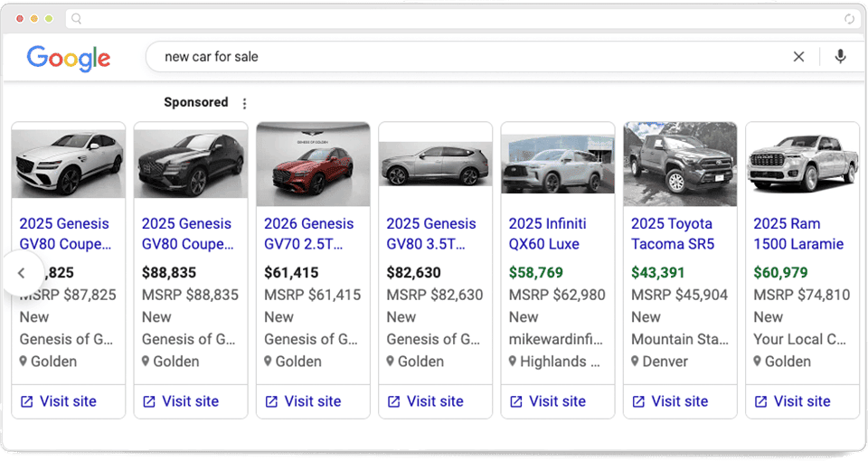This screenshot has height=461, width=868.
Task: Open red Genesis GV70 photo
Action: click(314, 165)
